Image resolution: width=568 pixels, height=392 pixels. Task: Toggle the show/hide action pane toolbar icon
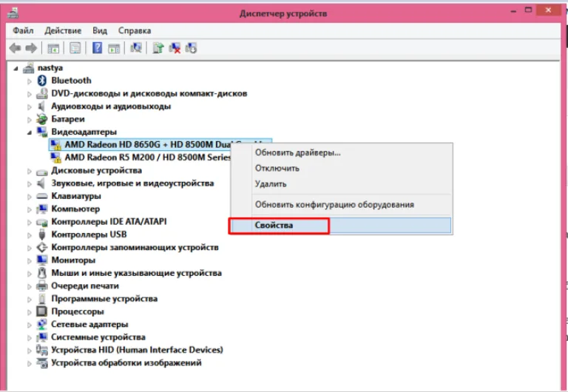coord(114,48)
